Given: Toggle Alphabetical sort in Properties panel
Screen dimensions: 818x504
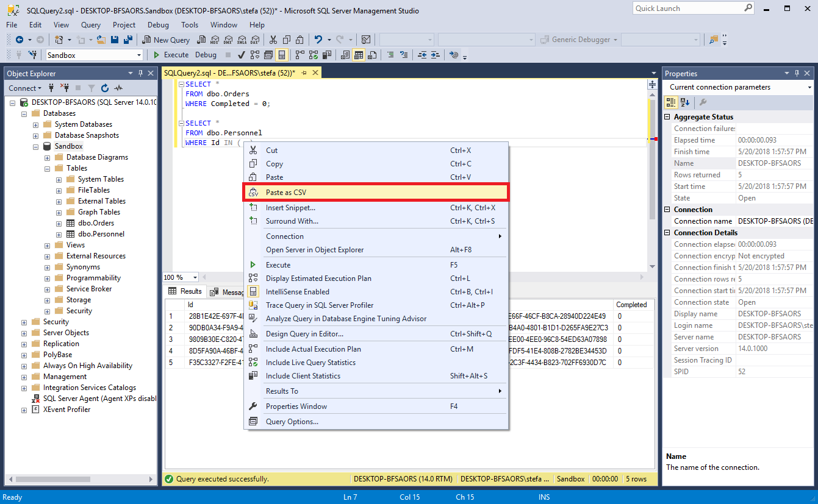Looking at the screenshot, I should [x=685, y=102].
